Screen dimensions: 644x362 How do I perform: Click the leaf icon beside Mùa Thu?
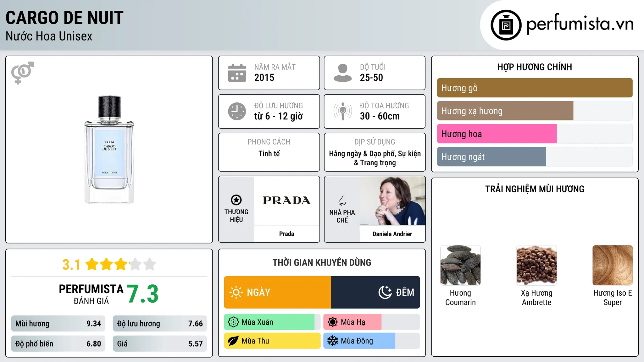[233, 341]
